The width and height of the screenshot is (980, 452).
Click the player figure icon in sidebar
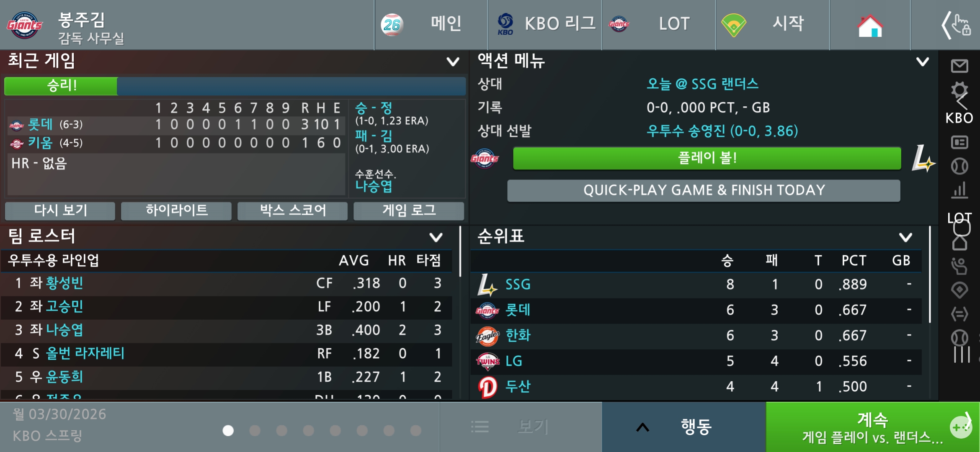coord(959,266)
